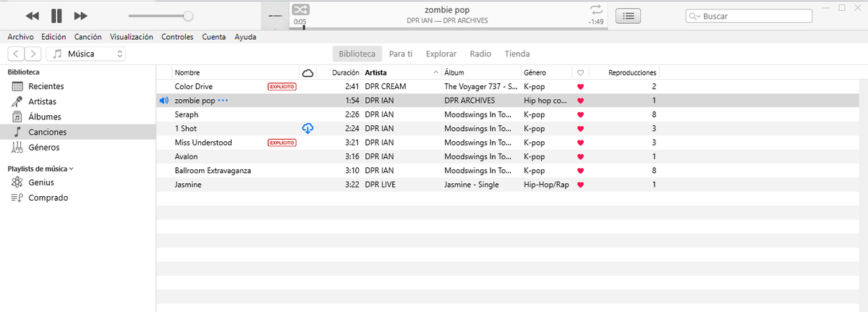Click the speaker icon beside zombie pop
This screenshot has height=312, width=868.
point(163,101)
